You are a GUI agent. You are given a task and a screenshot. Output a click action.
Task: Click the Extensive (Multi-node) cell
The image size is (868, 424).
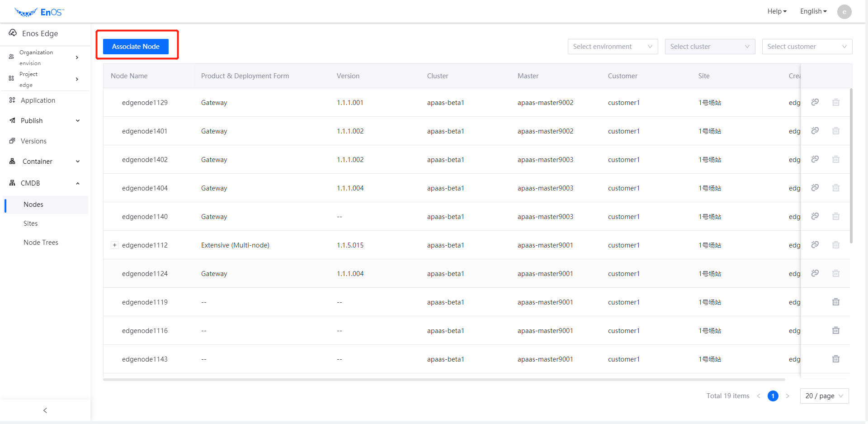235,245
